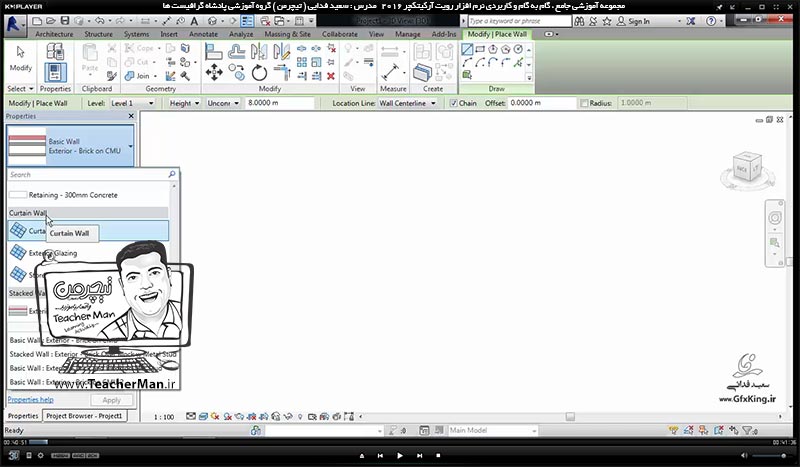Select the Copy tool in Modify panel
Viewport: 800px width, 467px height.
pos(236,72)
